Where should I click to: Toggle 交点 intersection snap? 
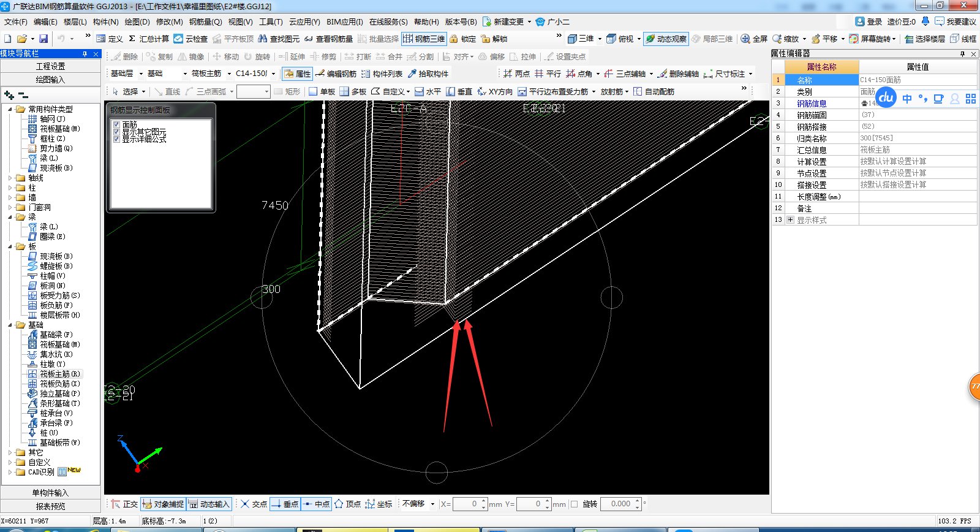coord(254,504)
